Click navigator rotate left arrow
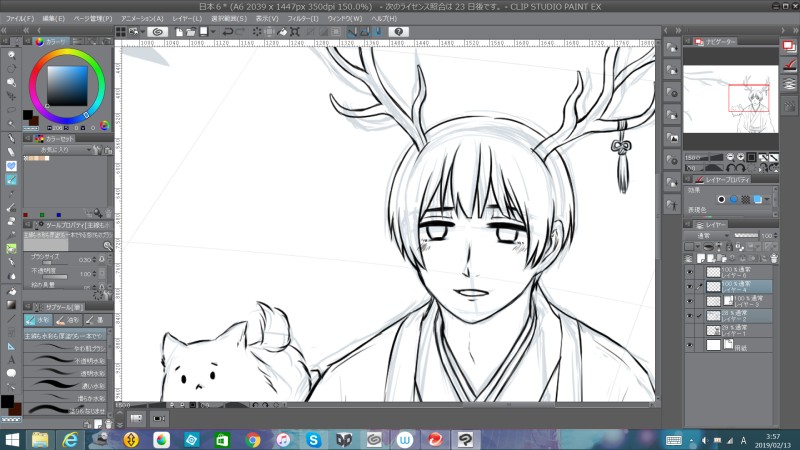This screenshot has width=800, height=450. 731,168
